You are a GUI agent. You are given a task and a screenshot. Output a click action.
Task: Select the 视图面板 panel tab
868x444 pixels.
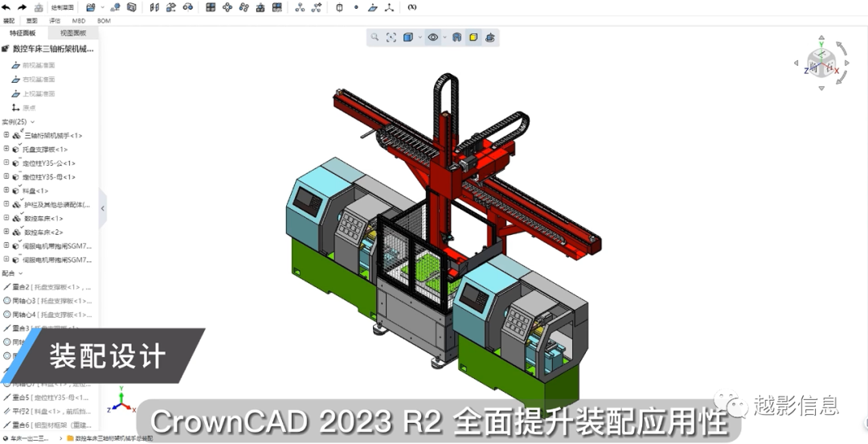click(73, 33)
